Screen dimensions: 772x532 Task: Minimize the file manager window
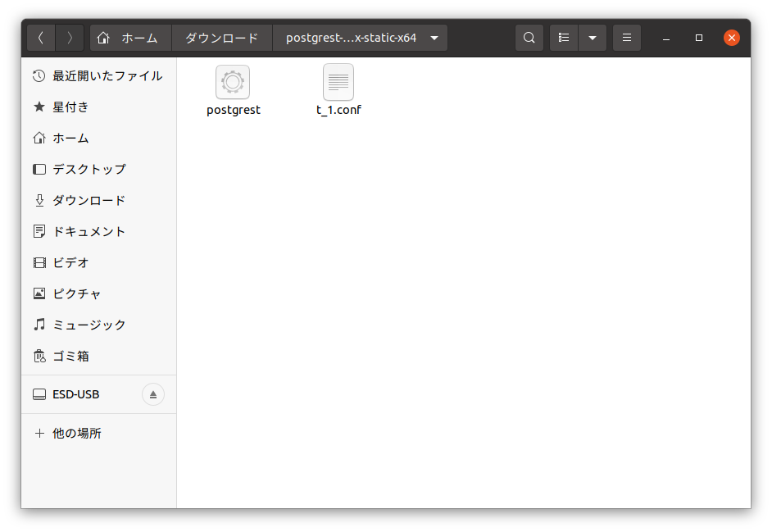666,38
